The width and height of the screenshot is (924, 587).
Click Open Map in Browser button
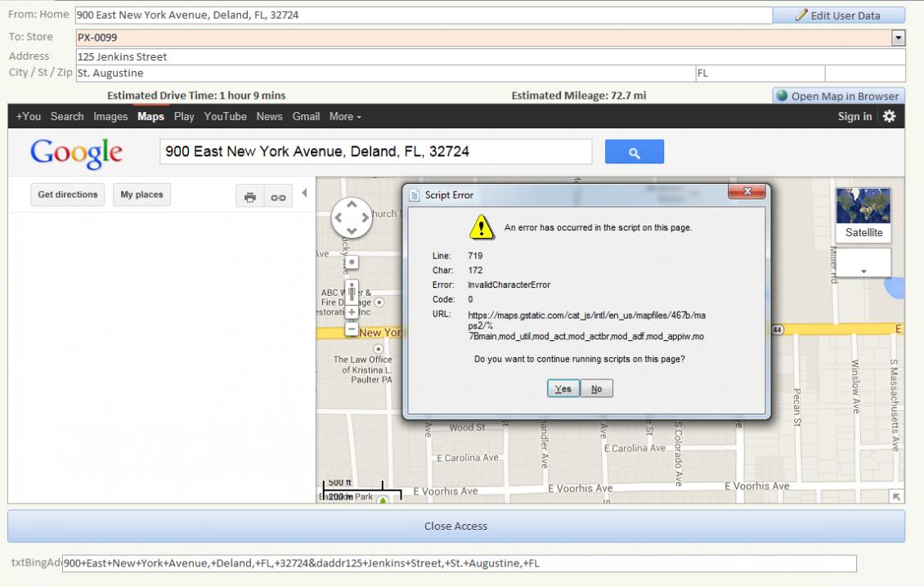pos(839,96)
